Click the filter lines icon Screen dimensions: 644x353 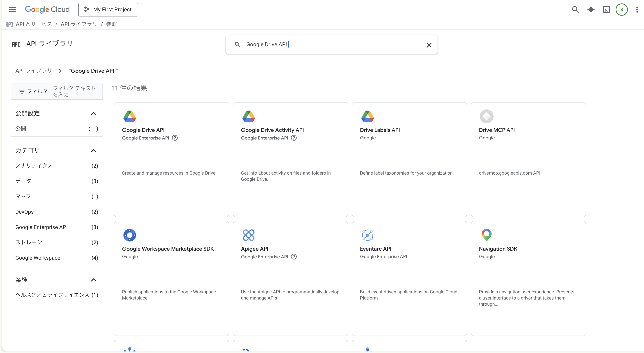click(22, 92)
